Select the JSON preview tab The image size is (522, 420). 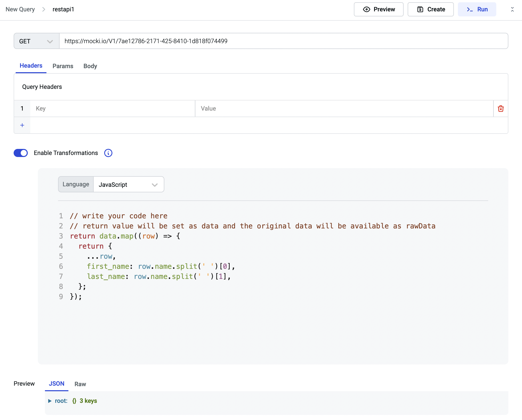pyautogui.click(x=57, y=384)
